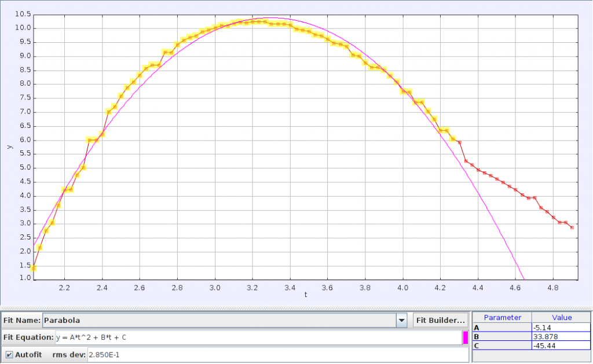Click the Fit Builder... button
Screen dimensions: 593x364
[x=440, y=321]
